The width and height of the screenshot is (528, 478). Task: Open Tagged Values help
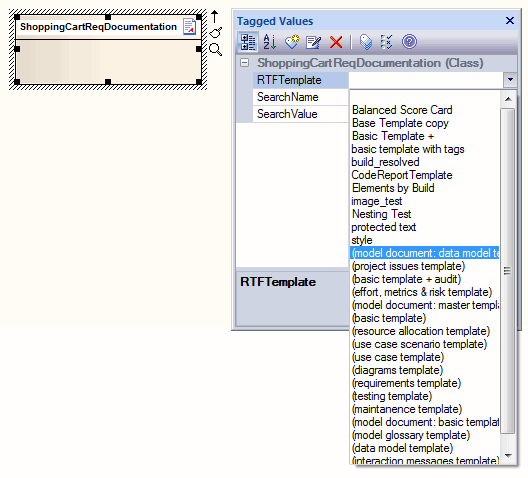(409, 42)
